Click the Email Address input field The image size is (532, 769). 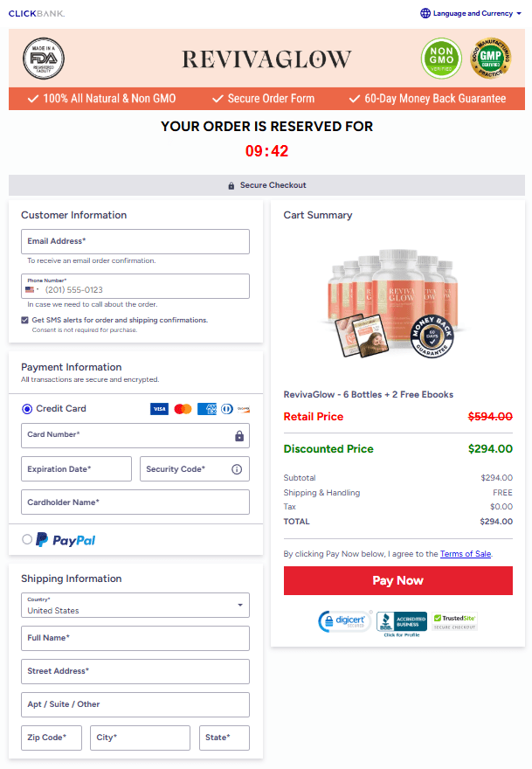[135, 241]
